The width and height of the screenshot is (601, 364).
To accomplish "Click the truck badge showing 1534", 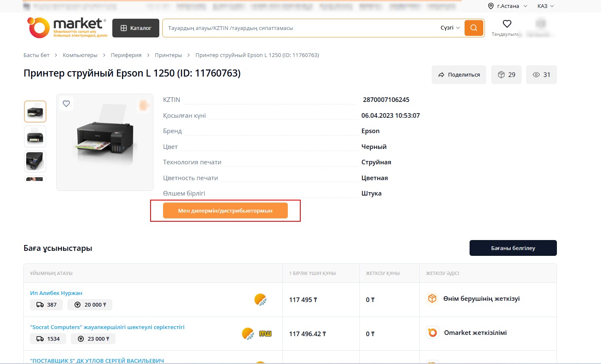I will [x=48, y=339].
